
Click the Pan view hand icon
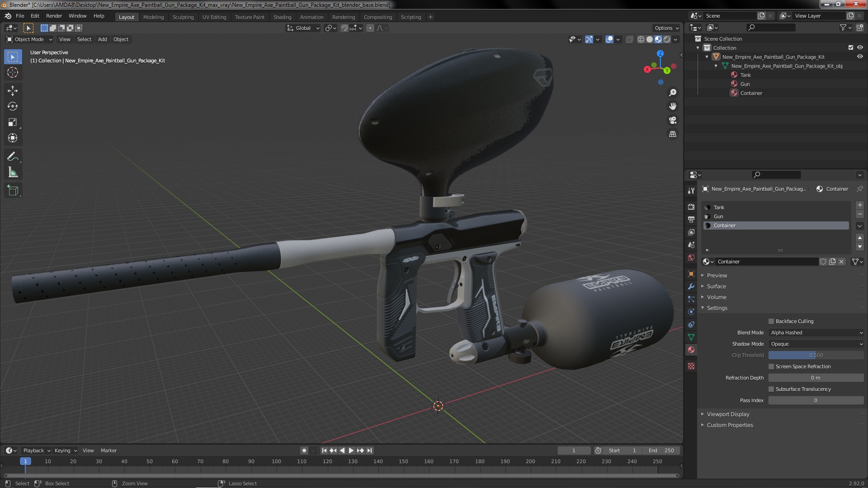[x=673, y=106]
